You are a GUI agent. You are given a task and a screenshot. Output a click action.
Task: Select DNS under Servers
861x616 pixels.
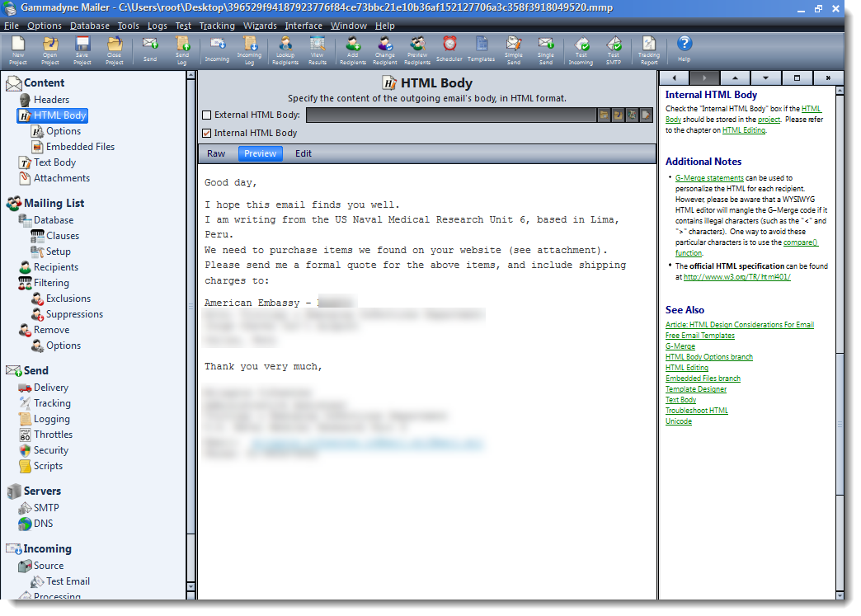coord(44,524)
